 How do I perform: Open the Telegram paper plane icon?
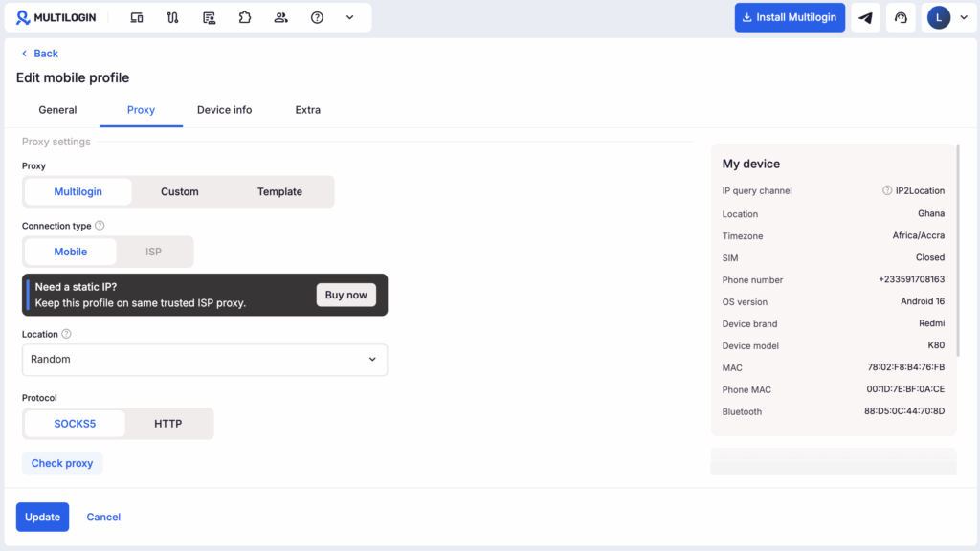865,17
